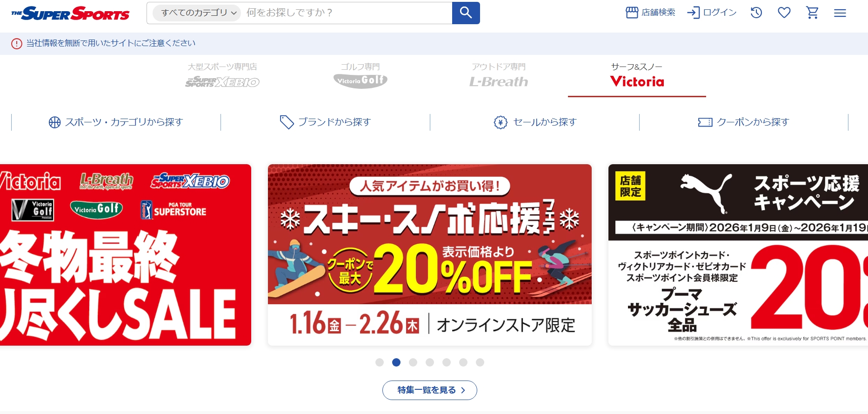Open スポーツ・カテゴリから探す menu
The image size is (868, 414).
click(116, 122)
